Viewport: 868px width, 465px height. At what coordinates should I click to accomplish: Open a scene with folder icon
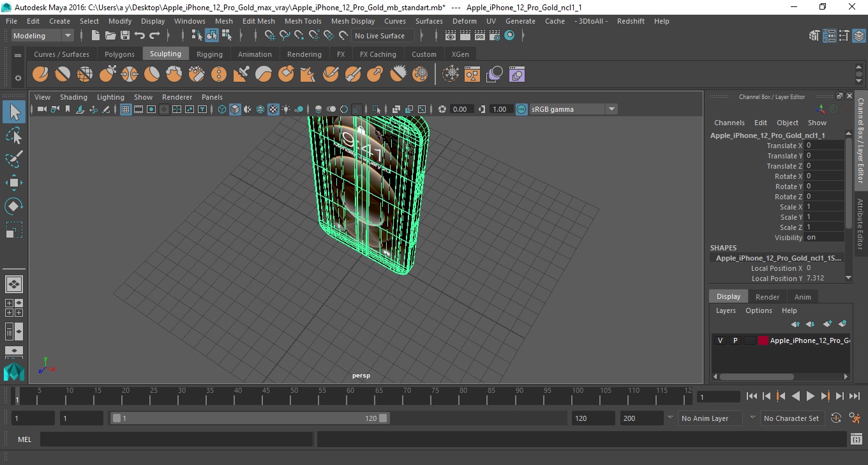(110, 36)
